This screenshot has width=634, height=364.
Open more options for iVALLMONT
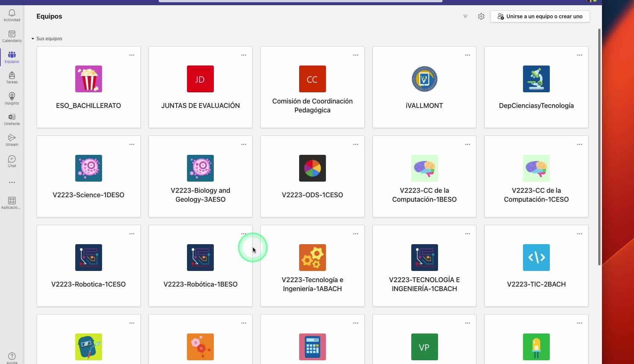coord(467,55)
